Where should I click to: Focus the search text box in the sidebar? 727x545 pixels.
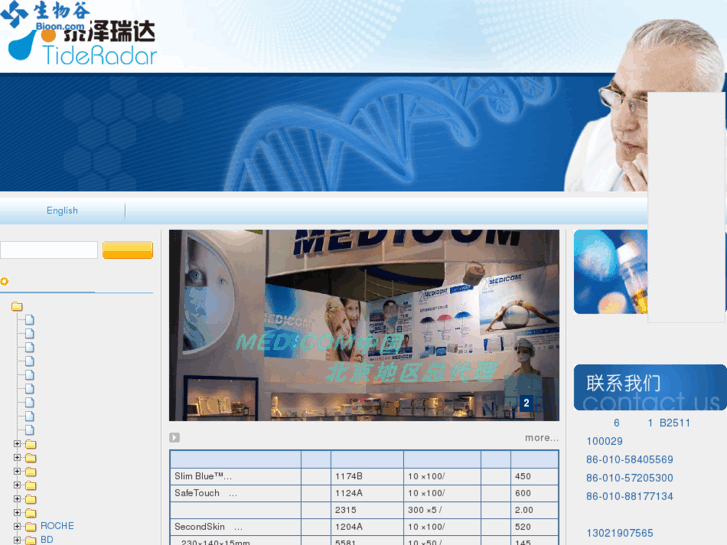click(x=49, y=250)
